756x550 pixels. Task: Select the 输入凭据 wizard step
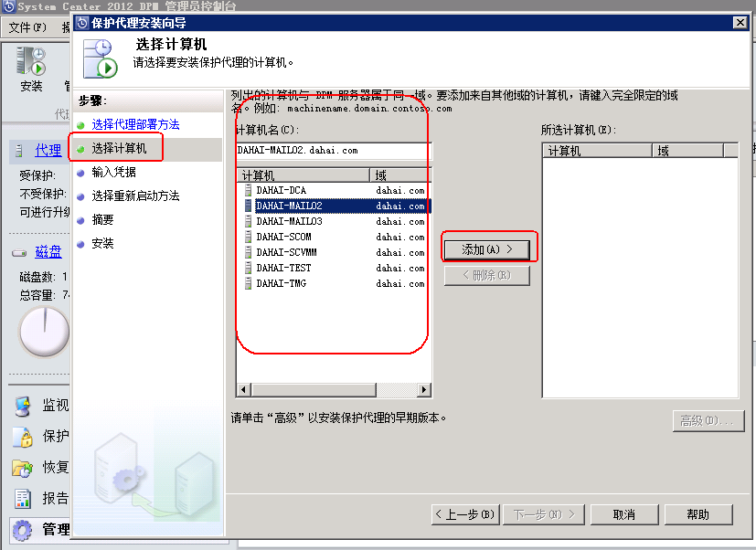pos(113,172)
